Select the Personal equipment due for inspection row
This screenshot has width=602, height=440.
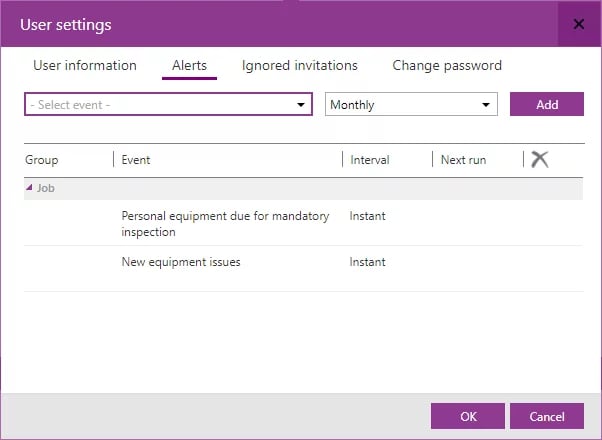tap(303, 223)
